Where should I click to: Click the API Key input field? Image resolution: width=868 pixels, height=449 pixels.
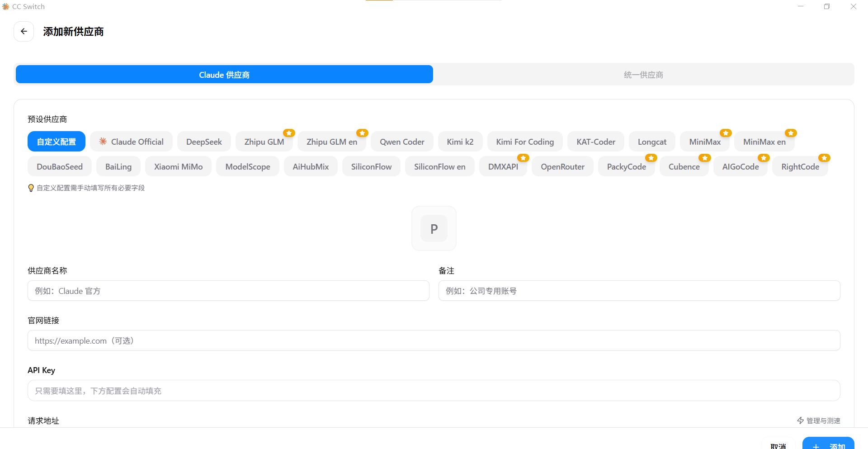click(x=434, y=391)
